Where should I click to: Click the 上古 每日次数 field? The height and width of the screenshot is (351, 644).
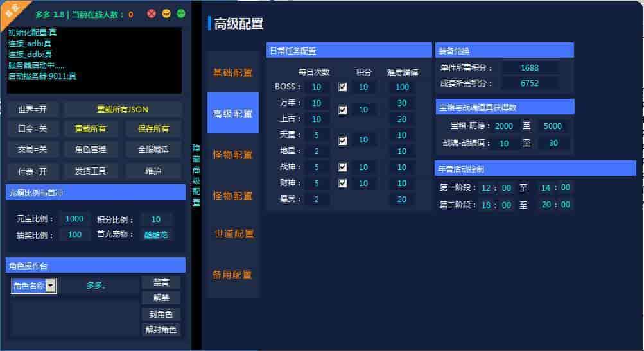[317, 119]
